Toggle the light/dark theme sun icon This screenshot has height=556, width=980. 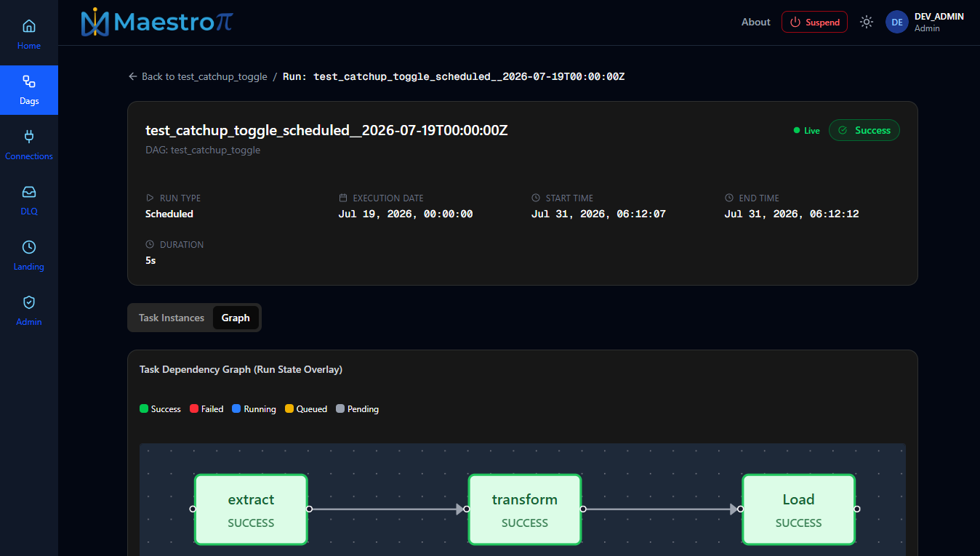click(x=866, y=22)
